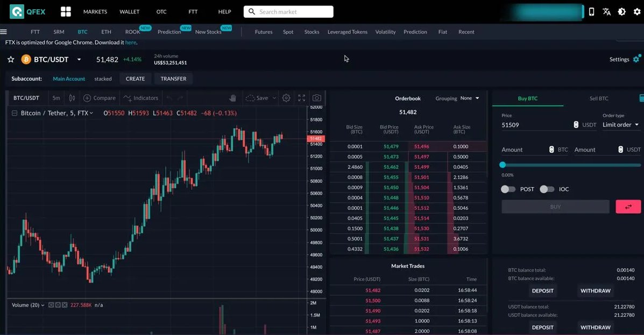This screenshot has width=644, height=335.
Task: Open the calculator icon beside Sell BTC
Action: (x=641, y=98)
